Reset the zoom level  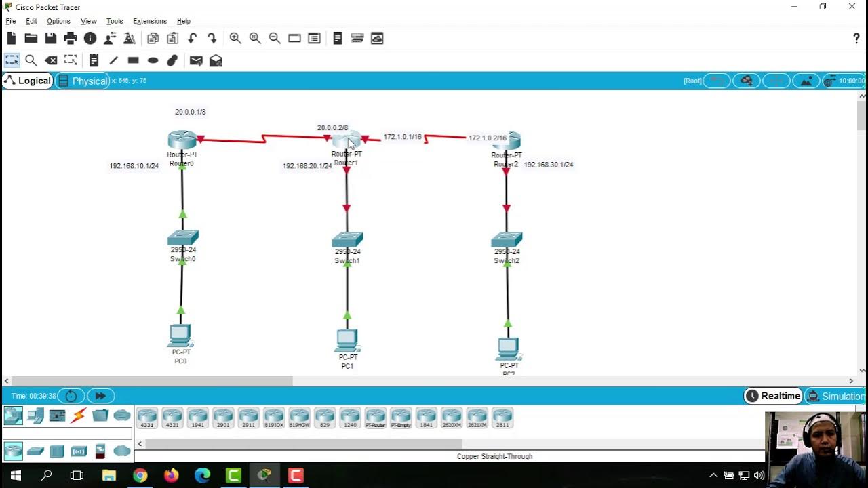tap(255, 39)
